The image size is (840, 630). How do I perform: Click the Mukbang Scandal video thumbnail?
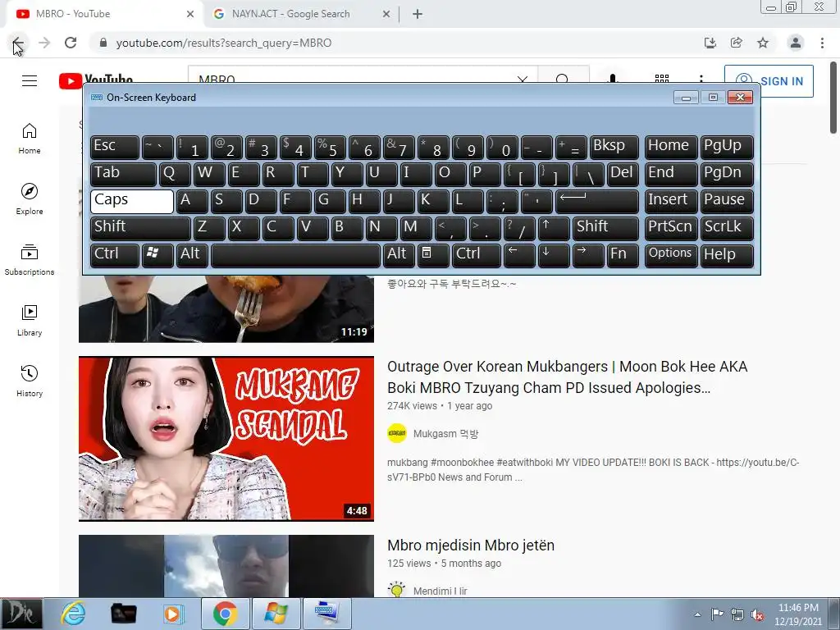click(226, 438)
